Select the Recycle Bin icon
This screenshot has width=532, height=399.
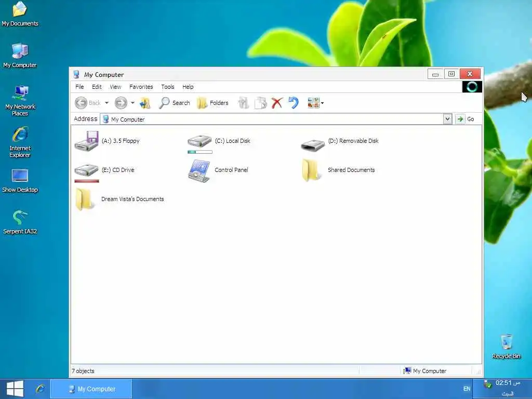click(506, 347)
